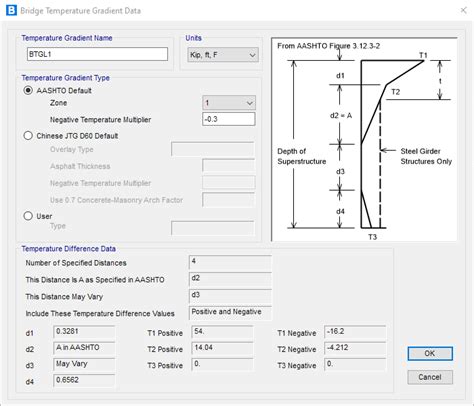Click the 'Positive and Negative' value field
474x406 pixels.
[x=230, y=313]
